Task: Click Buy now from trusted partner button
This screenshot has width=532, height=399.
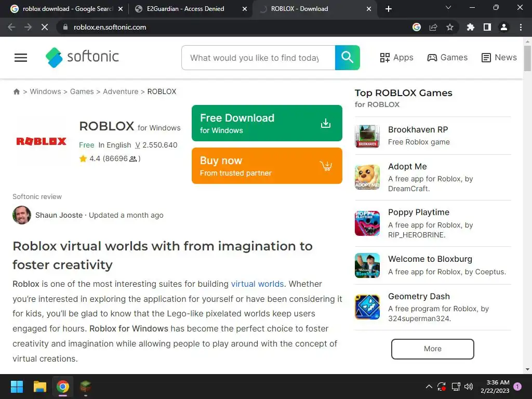Action: point(267,166)
